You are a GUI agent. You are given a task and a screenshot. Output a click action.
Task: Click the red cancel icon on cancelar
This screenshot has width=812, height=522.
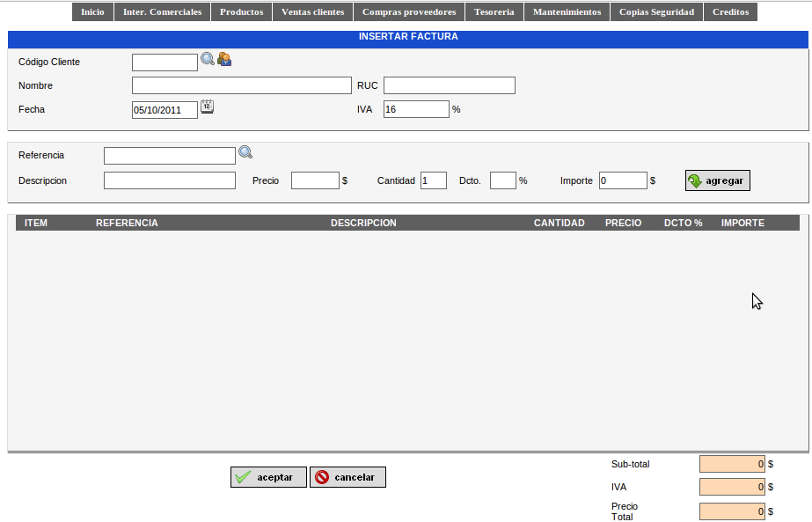click(323, 476)
